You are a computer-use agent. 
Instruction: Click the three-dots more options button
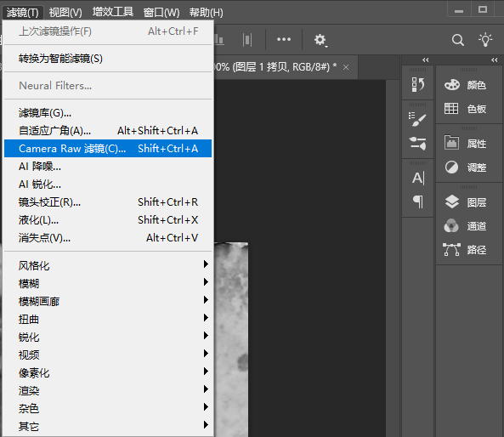[x=284, y=39]
